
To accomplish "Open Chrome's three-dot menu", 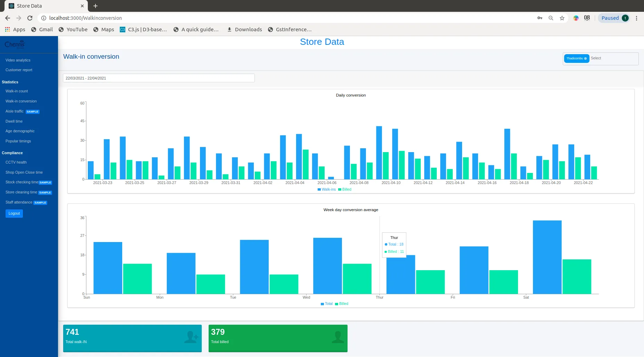I will click(x=637, y=18).
